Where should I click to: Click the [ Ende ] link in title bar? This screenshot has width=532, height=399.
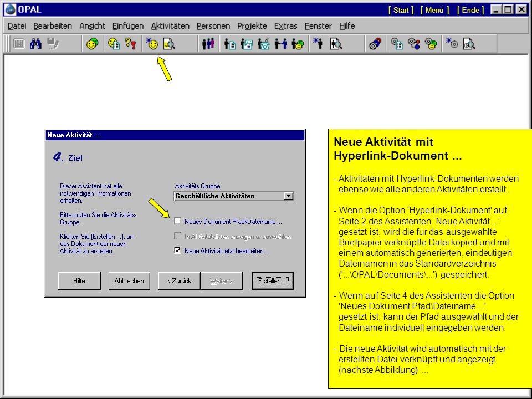coord(470,10)
